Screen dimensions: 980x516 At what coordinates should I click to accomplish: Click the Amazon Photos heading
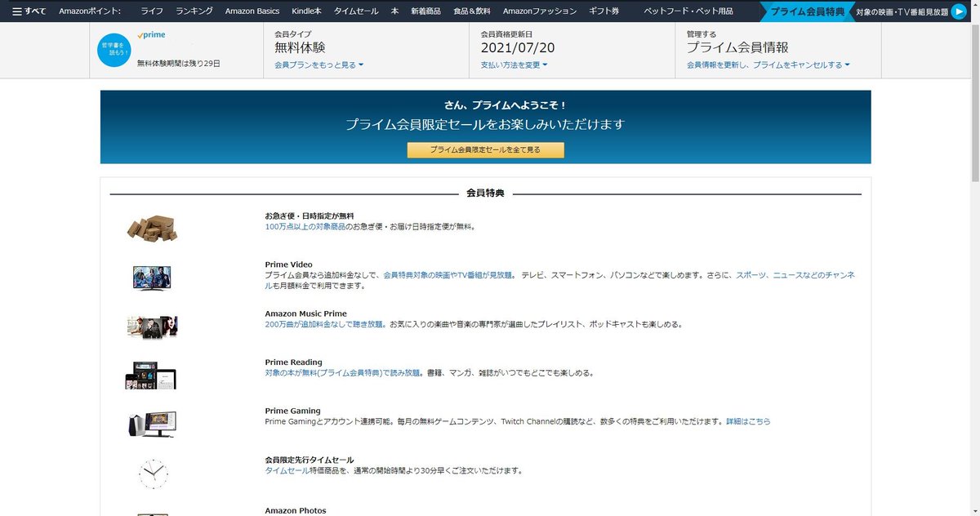(x=296, y=510)
